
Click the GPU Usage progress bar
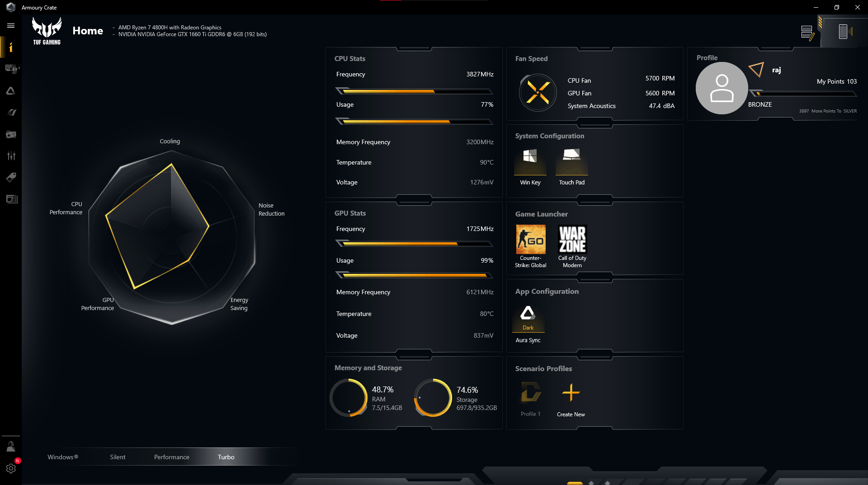point(414,275)
